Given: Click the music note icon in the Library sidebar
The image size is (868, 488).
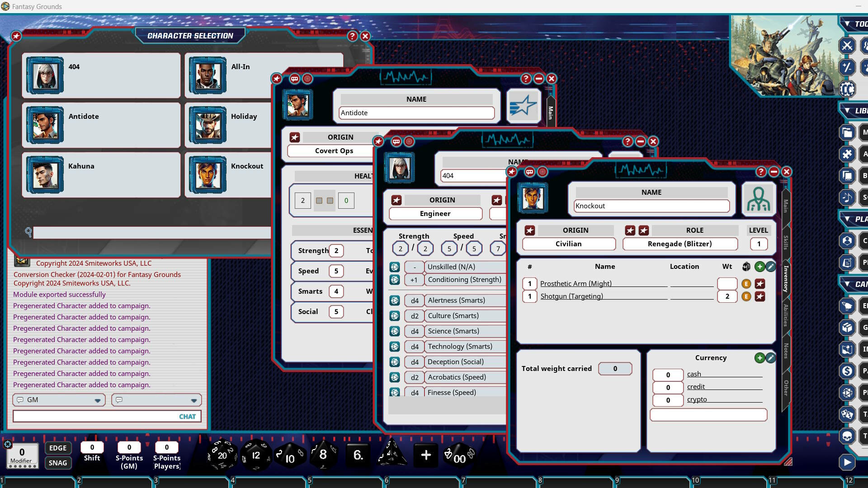Looking at the screenshot, I should (847, 197).
